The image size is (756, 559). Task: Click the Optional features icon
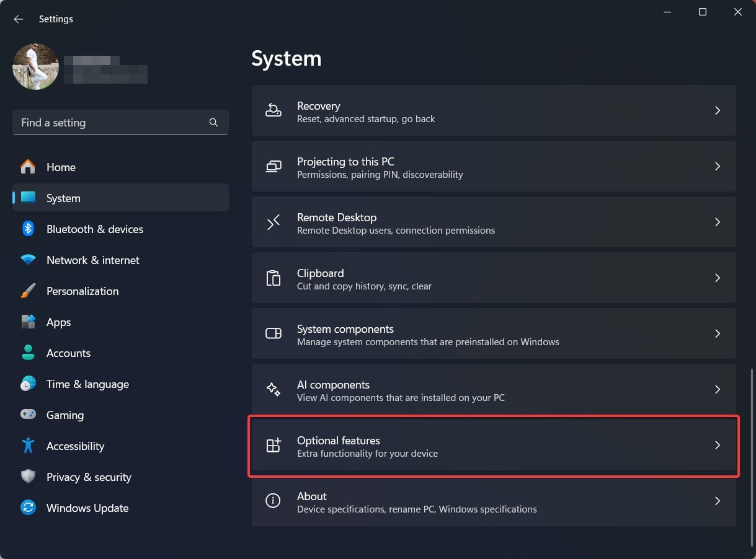point(273,445)
